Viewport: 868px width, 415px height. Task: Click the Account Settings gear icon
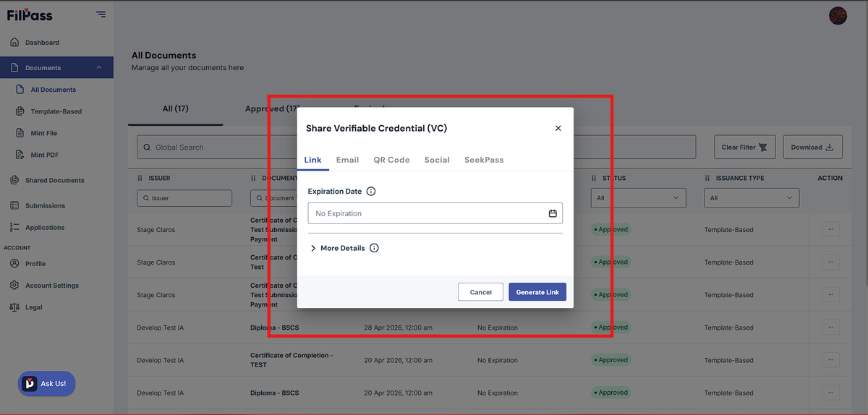14,286
